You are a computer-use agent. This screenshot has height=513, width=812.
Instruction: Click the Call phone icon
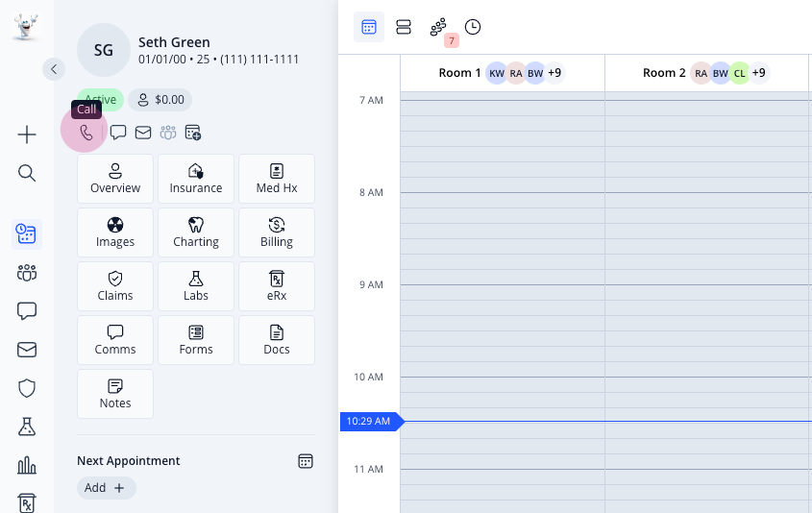[x=86, y=133]
